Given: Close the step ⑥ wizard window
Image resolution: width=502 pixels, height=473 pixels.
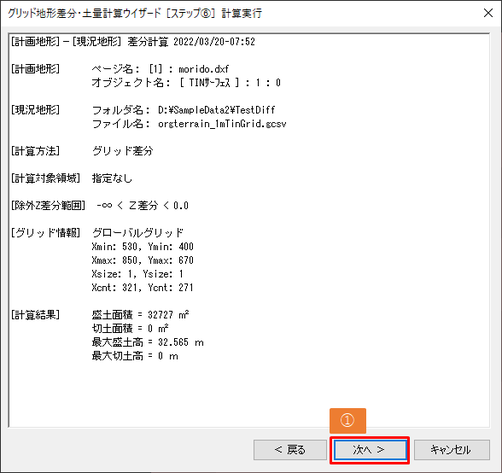Looking at the screenshot, I should coord(488,13).
